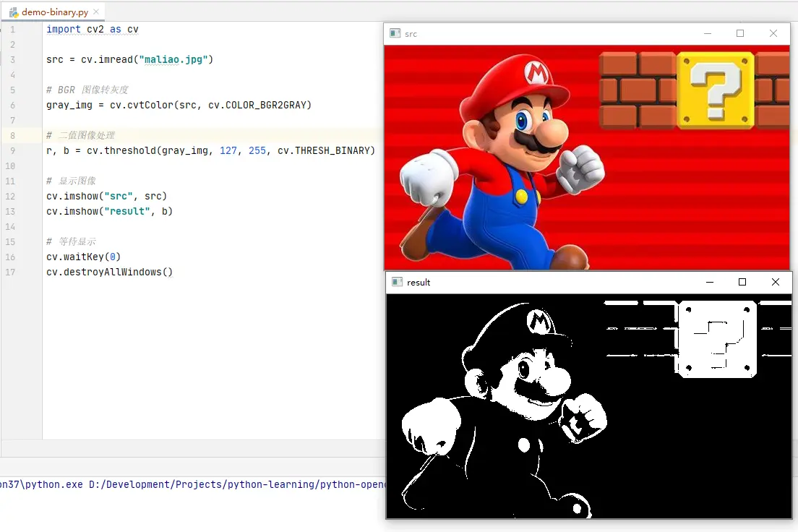Click the result window title bar text

pyautogui.click(x=419, y=283)
